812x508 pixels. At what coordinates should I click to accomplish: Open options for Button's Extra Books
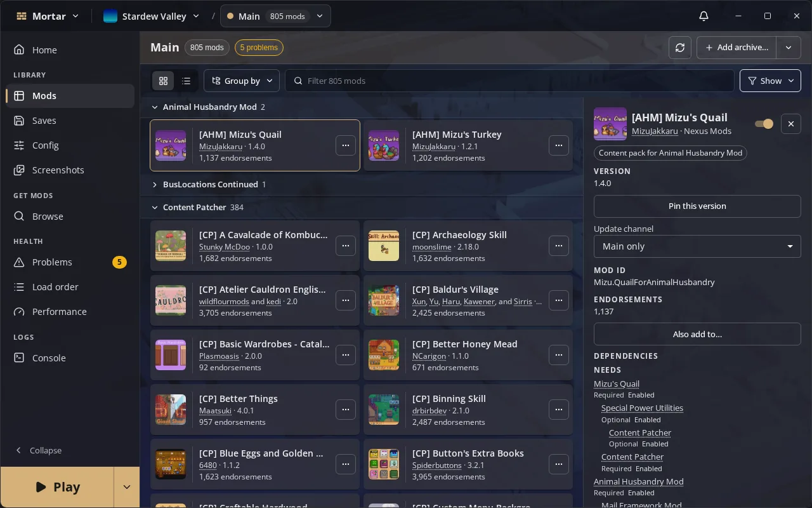[559, 464]
